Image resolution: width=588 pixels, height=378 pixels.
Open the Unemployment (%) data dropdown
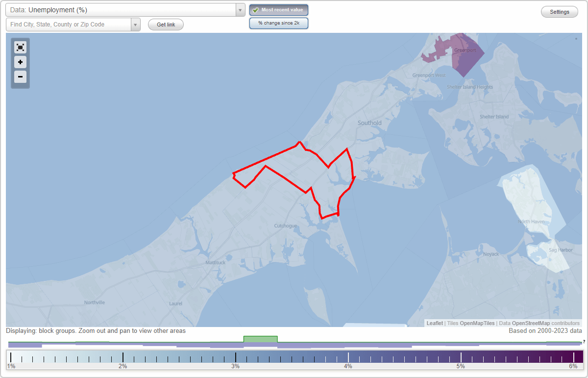click(122, 10)
